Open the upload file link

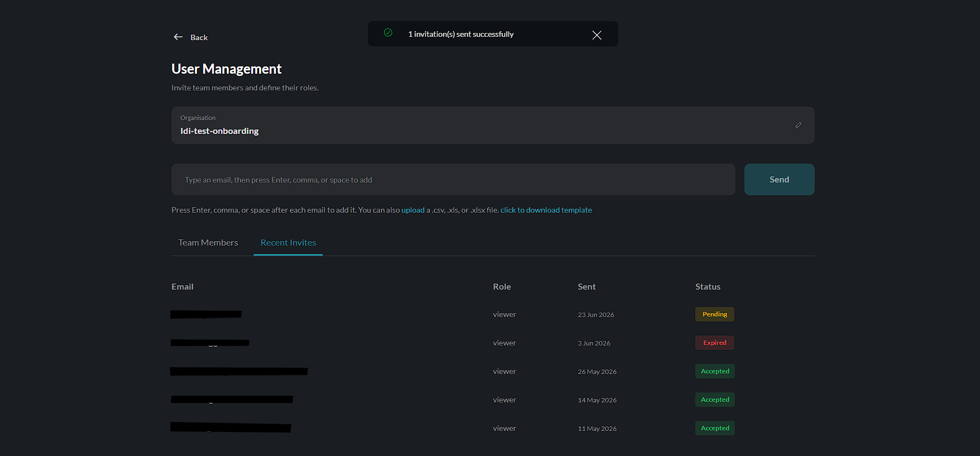tap(413, 210)
